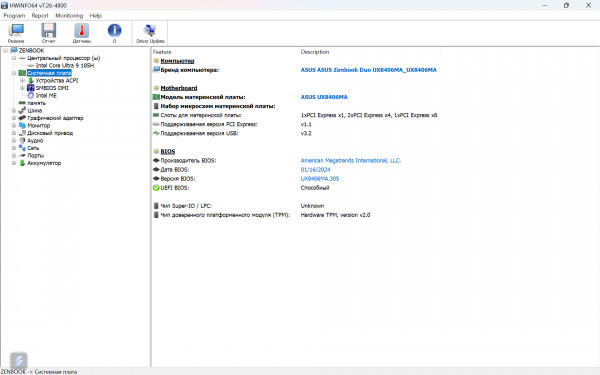Click the Аккумулятор battery icon
Image resolution: width=600 pixels, height=375 pixels.
[22, 163]
